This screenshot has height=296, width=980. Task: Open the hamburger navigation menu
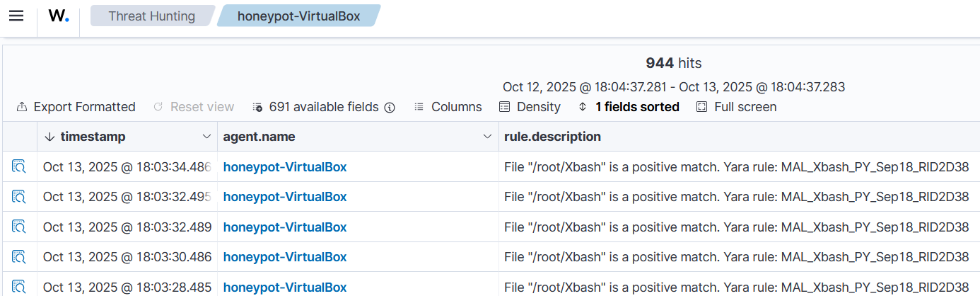(x=16, y=16)
